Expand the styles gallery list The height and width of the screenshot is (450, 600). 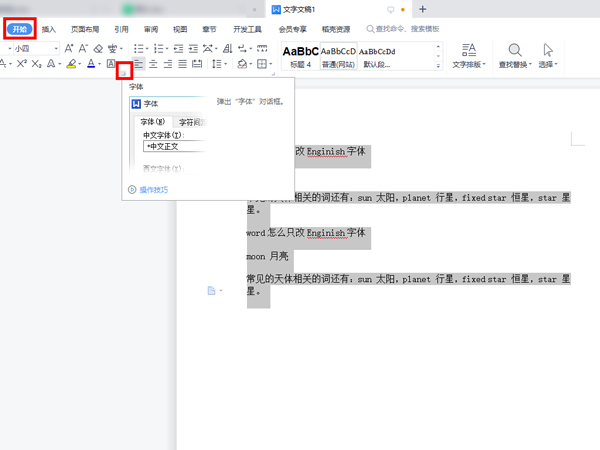click(x=436, y=64)
